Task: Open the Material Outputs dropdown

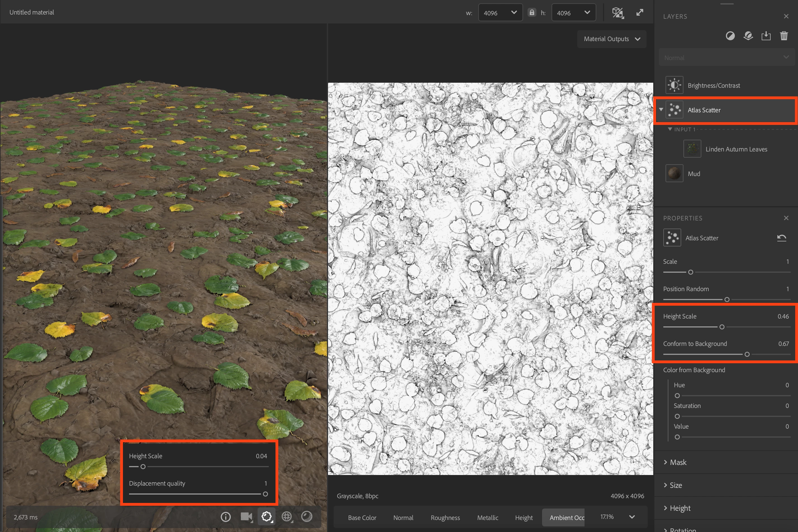Action: pyautogui.click(x=611, y=39)
